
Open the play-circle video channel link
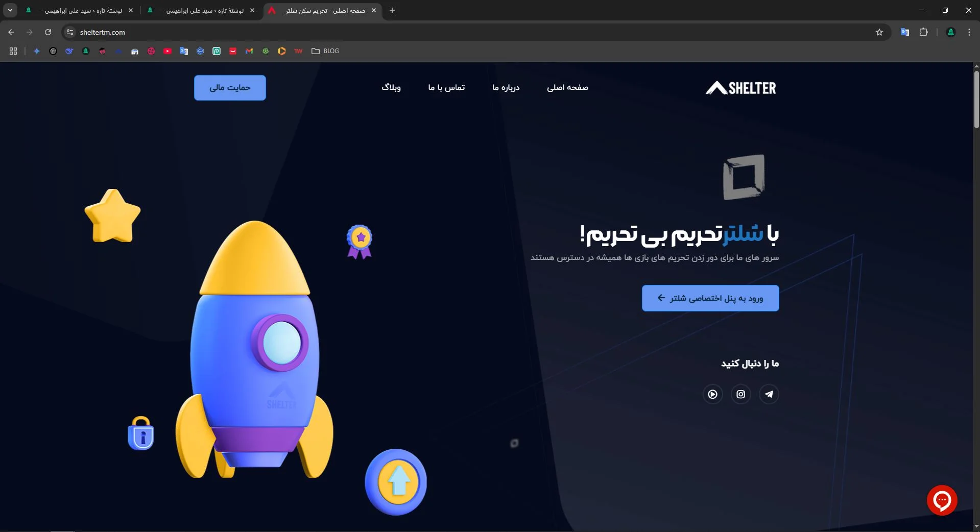712,394
